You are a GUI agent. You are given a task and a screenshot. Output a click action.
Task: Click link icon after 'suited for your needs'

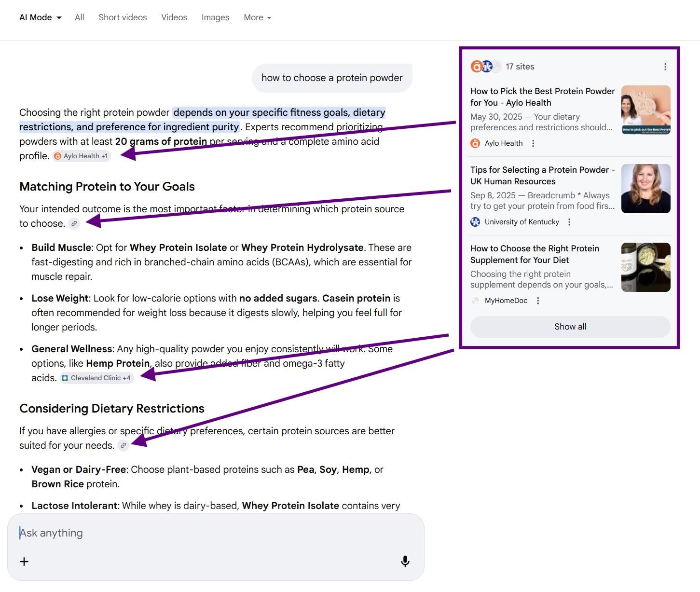(x=123, y=445)
